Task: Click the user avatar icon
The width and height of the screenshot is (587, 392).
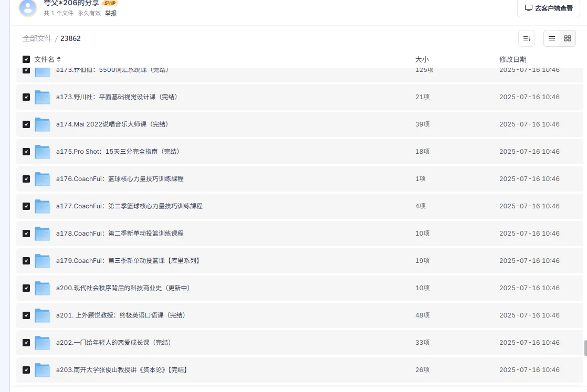Action: [x=28, y=7]
